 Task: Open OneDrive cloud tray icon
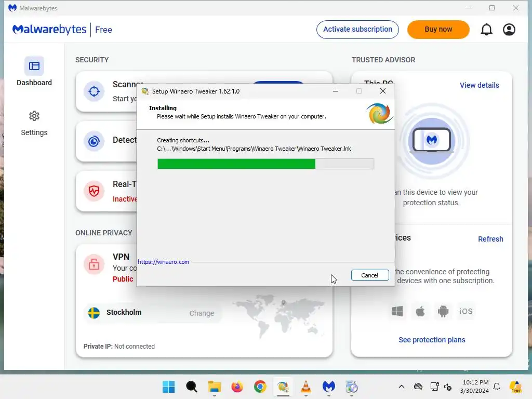(418, 387)
